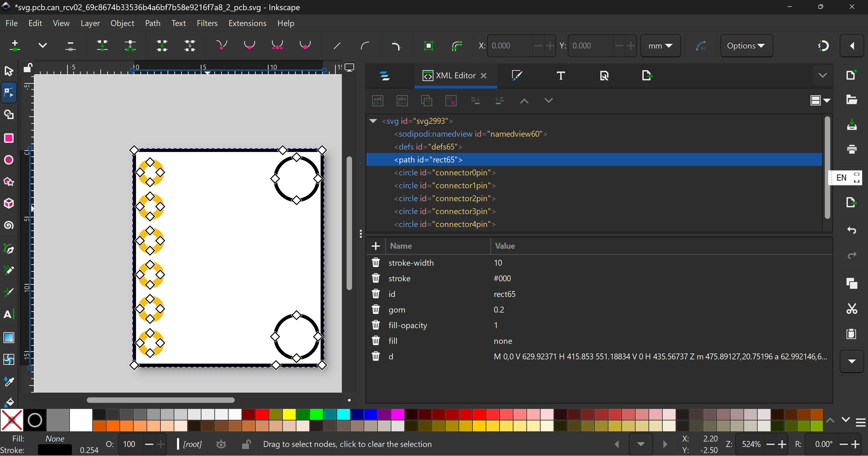868x456 pixels.
Task: Delete the stroke-width attribute with trash icon
Action: coord(376,263)
